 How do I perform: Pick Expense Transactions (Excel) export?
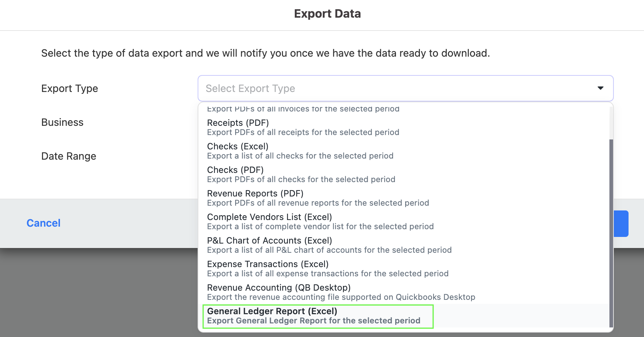(x=328, y=268)
